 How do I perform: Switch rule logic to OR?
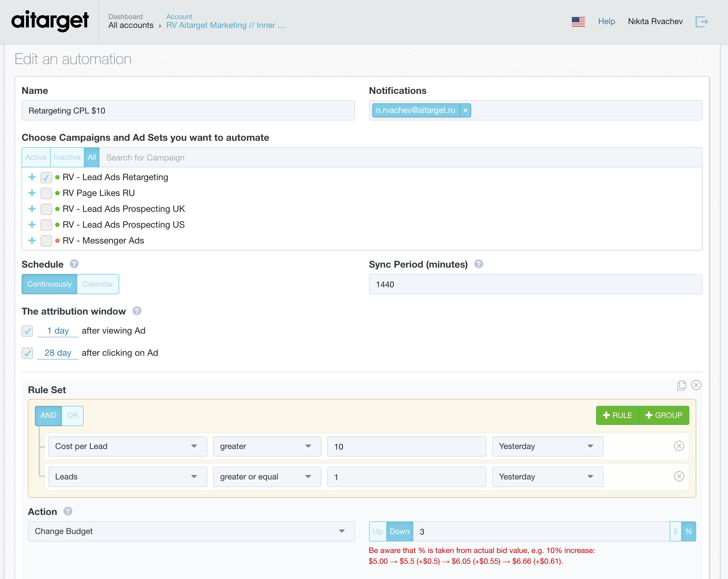[x=73, y=416]
